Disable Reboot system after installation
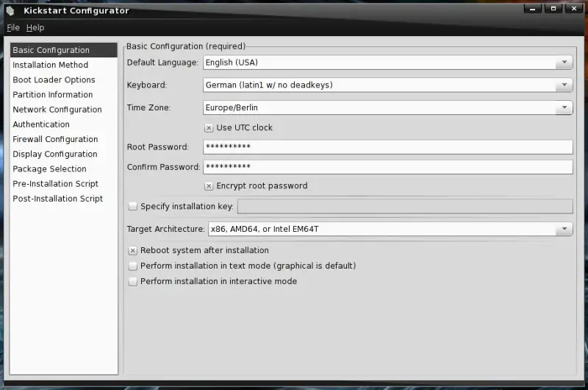The width and height of the screenshot is (588, 390). tap(133, 250)
